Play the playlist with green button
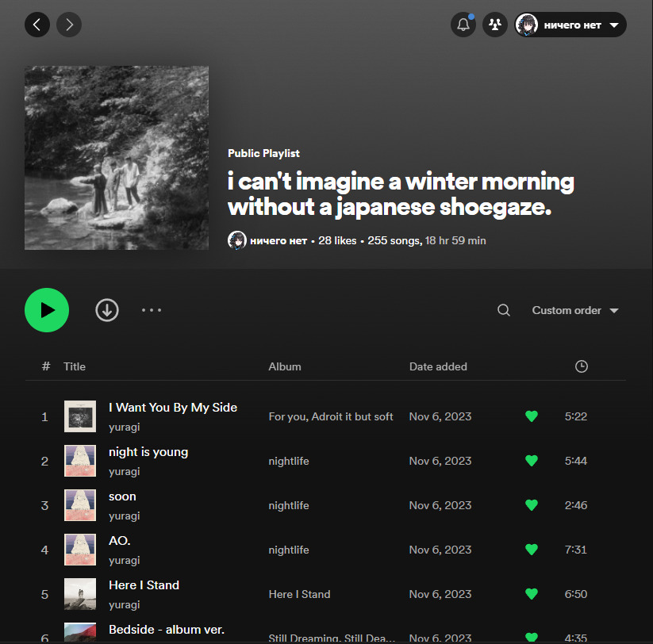This screenshot has height=644, width=653. [x=47, y=310]
